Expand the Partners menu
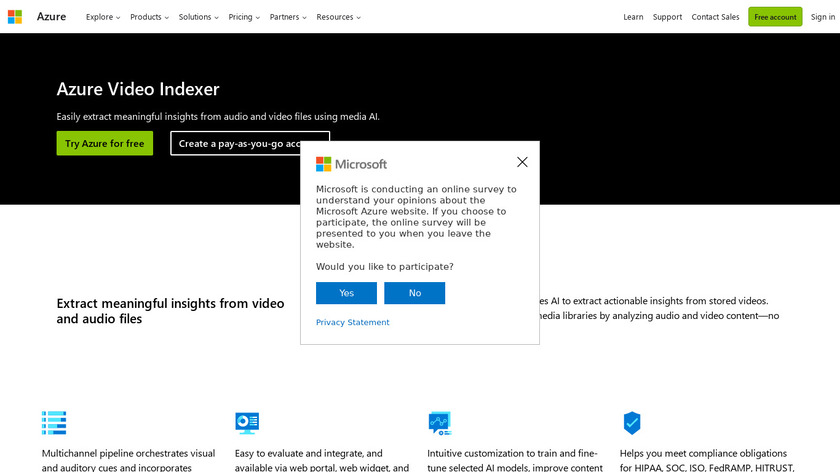 point(288,17)
